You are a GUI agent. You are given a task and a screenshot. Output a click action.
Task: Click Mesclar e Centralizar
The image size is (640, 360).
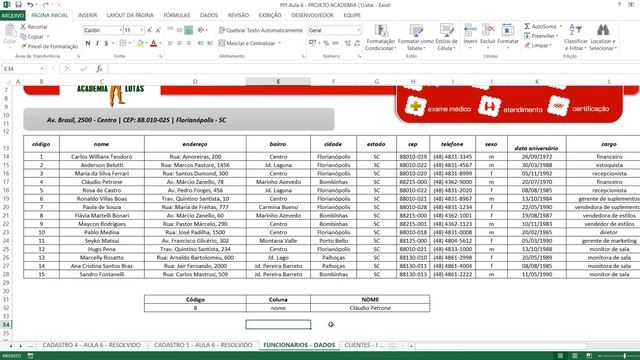pos(247,43)
